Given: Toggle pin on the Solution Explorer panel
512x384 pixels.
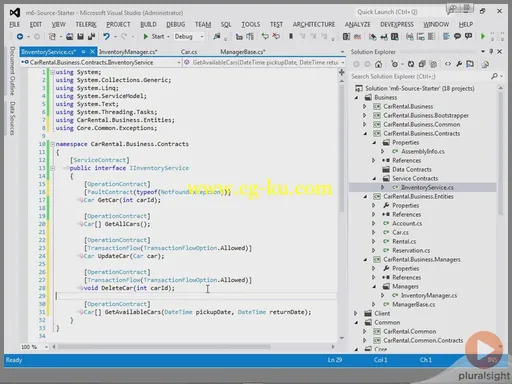Looking at the screenshot, I should click(x=491, y=52).
